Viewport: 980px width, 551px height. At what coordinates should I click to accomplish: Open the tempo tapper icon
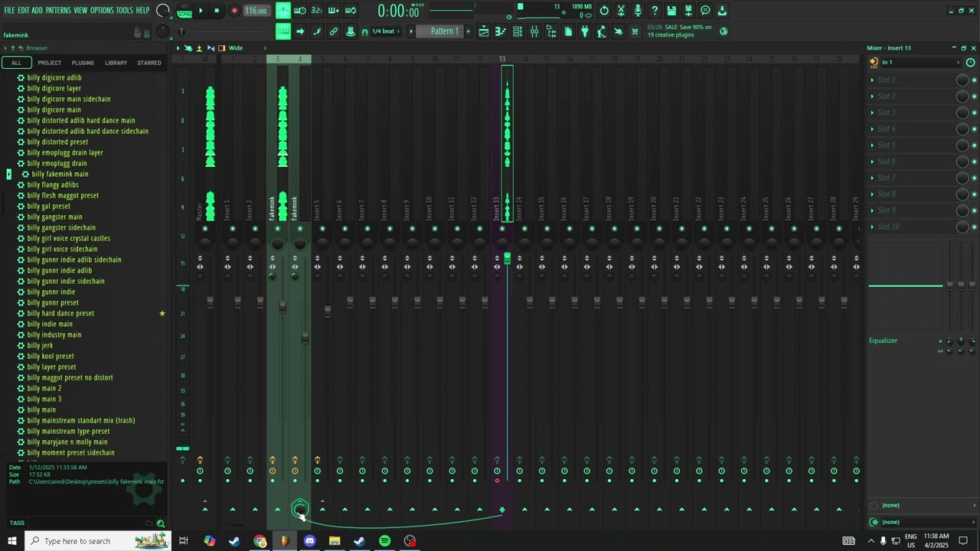(x=602, y=31)
